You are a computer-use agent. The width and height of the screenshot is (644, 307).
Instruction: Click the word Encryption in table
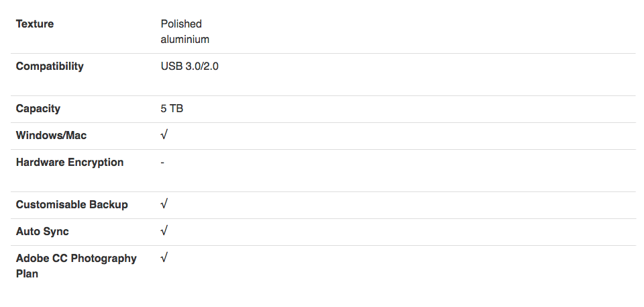pyautogui.click(x=96, y=163)
